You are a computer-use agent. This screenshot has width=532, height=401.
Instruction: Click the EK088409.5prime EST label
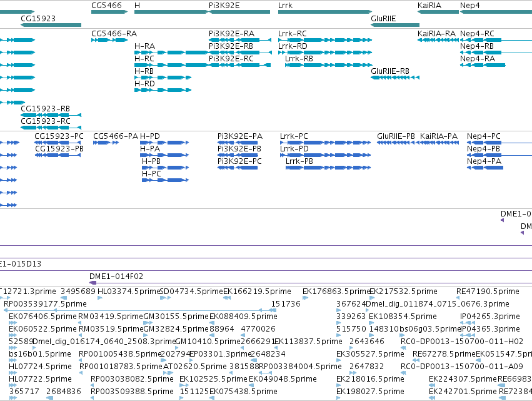coord(243,317)
